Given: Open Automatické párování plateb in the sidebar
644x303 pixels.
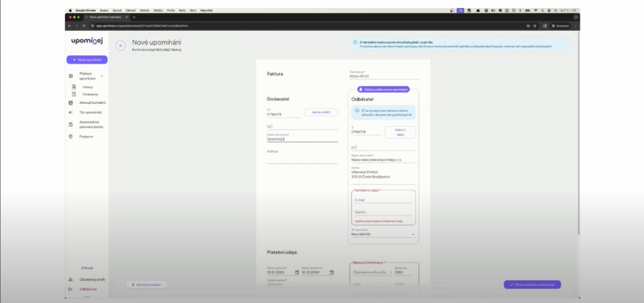Looking at the screenshot, I should click(91, 125).
